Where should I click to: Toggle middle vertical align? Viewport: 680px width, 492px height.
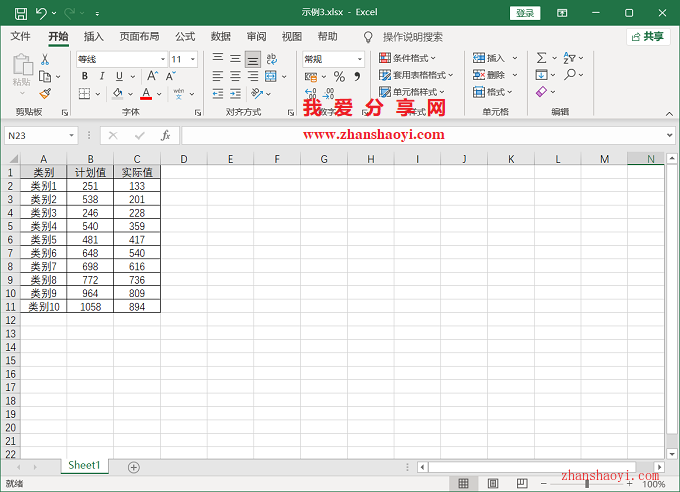tap(235, 58)
